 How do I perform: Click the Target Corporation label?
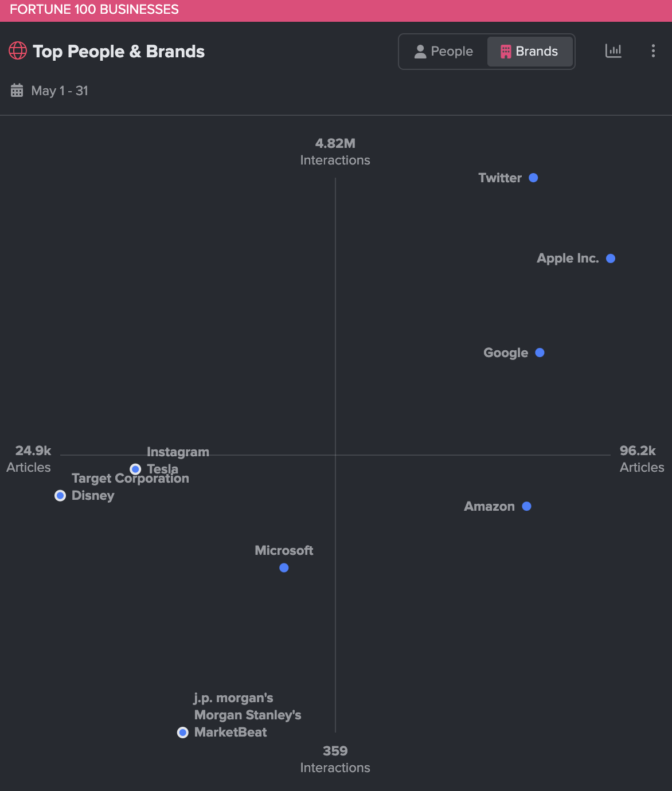130,478
